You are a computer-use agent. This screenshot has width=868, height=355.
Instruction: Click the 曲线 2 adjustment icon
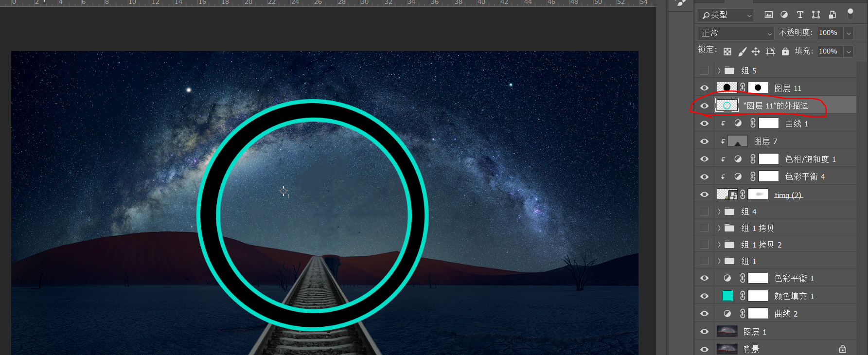pos(727,314)
